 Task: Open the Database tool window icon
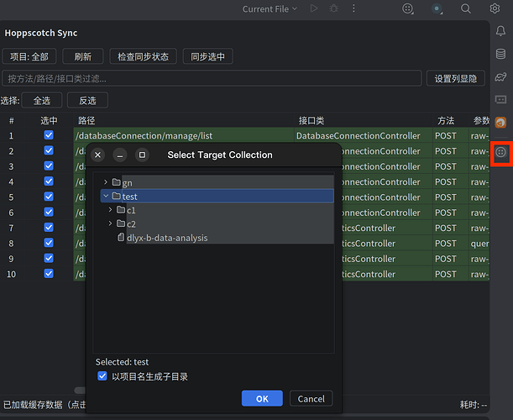pos(500,54)
